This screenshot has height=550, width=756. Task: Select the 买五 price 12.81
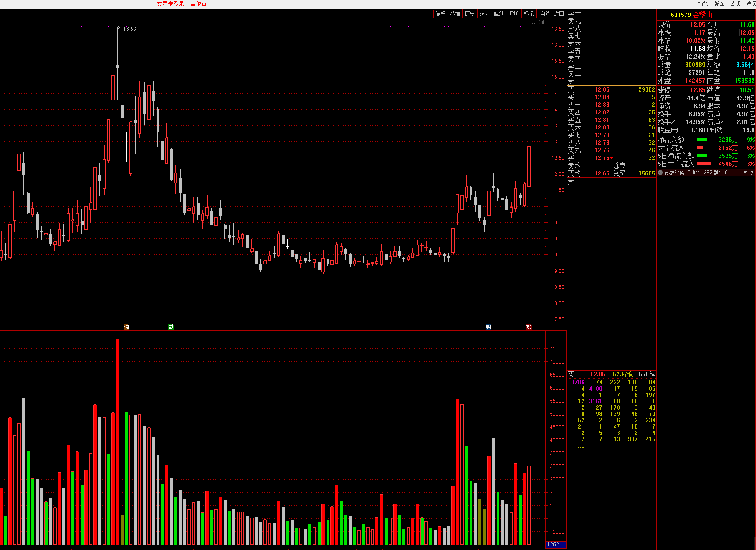602,120
